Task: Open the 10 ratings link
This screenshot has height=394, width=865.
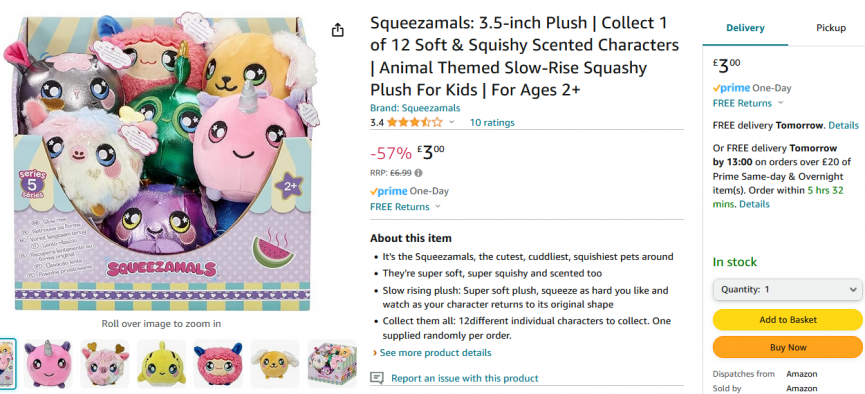Action: click(492, 123)
